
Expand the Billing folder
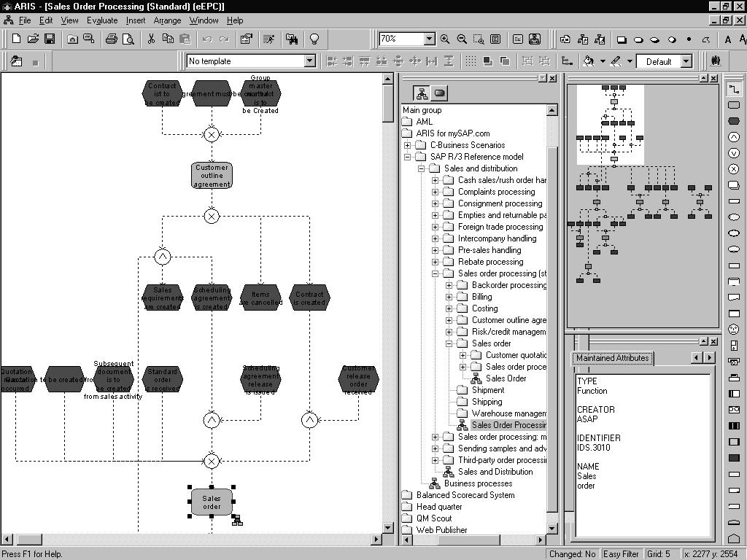(x=449, y=297)
